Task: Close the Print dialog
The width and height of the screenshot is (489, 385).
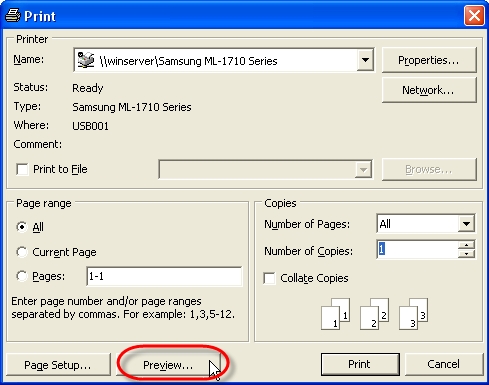Action: (x=474, y=15)
